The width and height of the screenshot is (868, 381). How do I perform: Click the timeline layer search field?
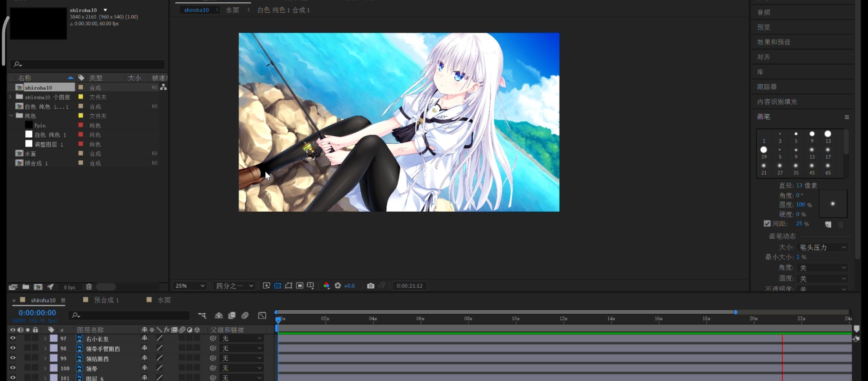pos(129,315)
